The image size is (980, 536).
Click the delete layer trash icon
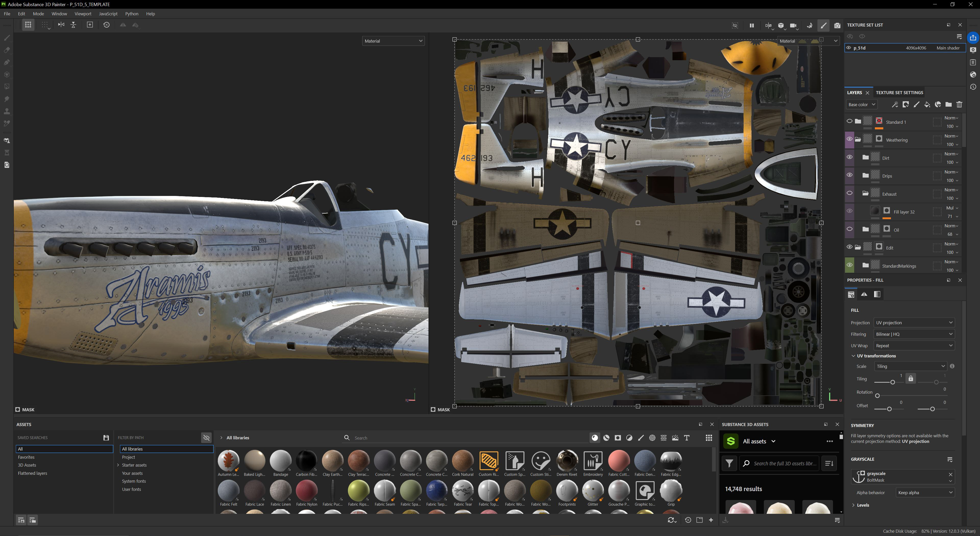coord(959,105)
